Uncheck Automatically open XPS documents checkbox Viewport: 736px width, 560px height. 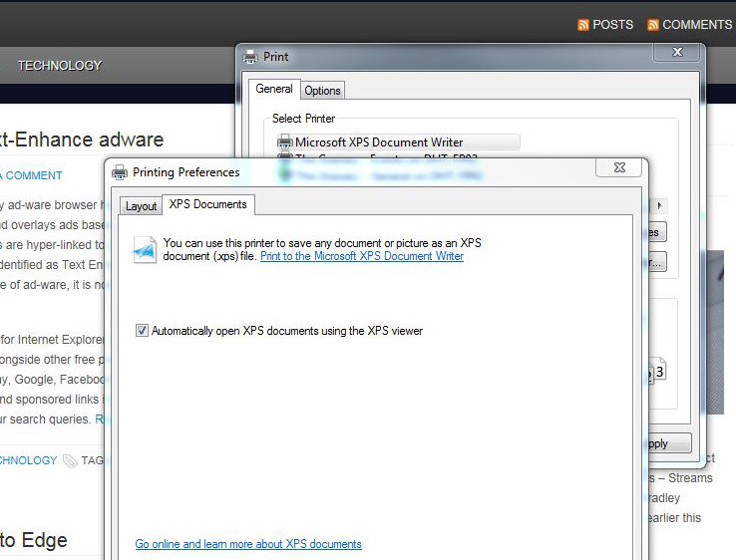point(142,331)
